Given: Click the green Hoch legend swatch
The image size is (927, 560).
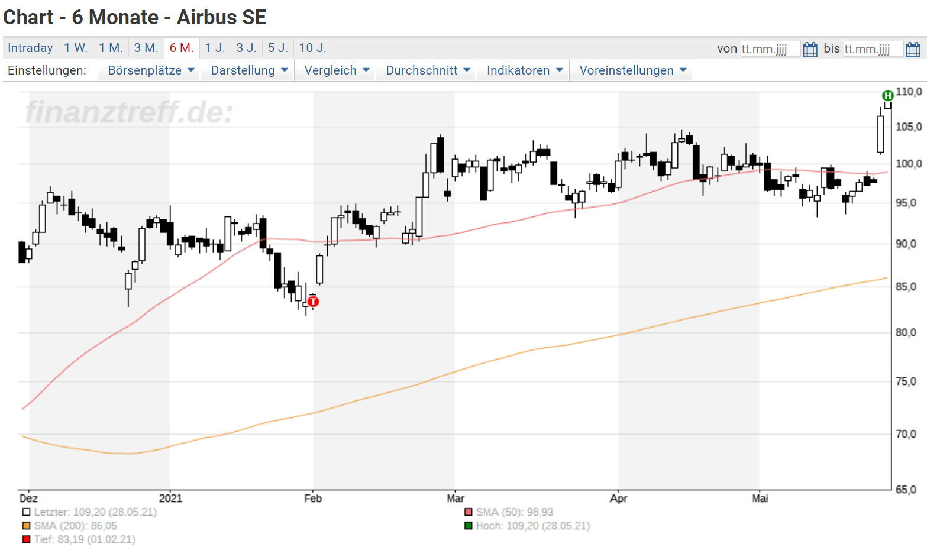Looking at the screenshot, I should click(x=469, y=526).
